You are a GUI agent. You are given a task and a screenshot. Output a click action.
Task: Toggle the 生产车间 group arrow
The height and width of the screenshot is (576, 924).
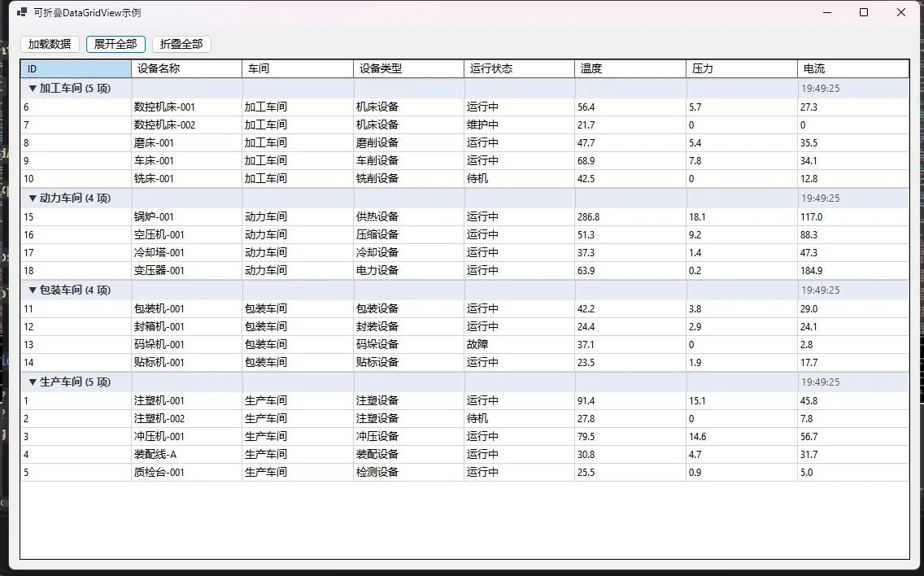pos(33,382)
